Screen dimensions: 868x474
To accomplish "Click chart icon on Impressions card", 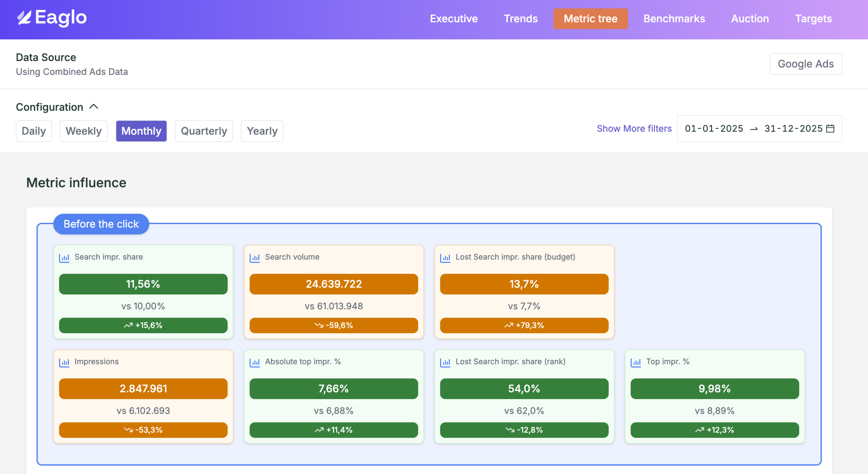I will 64,362.
